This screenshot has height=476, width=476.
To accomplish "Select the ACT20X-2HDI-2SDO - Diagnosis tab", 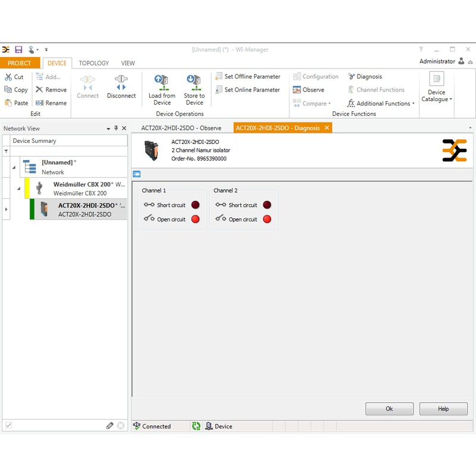I will pos(278,128).
